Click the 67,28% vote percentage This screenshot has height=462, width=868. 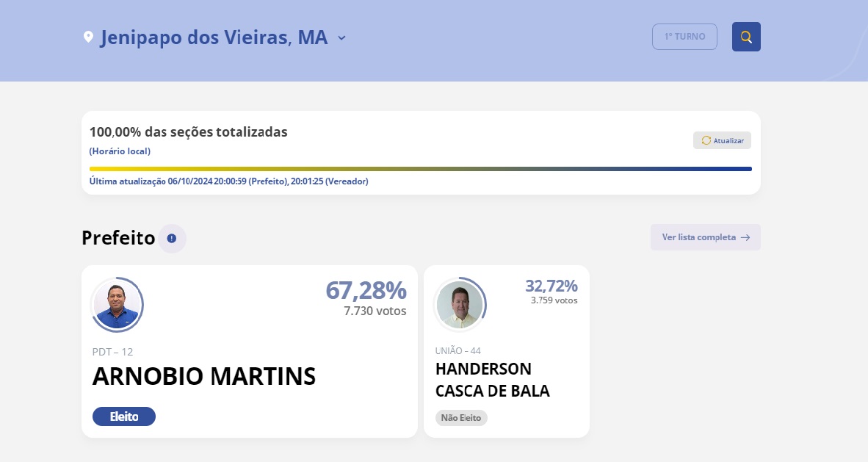366,290
